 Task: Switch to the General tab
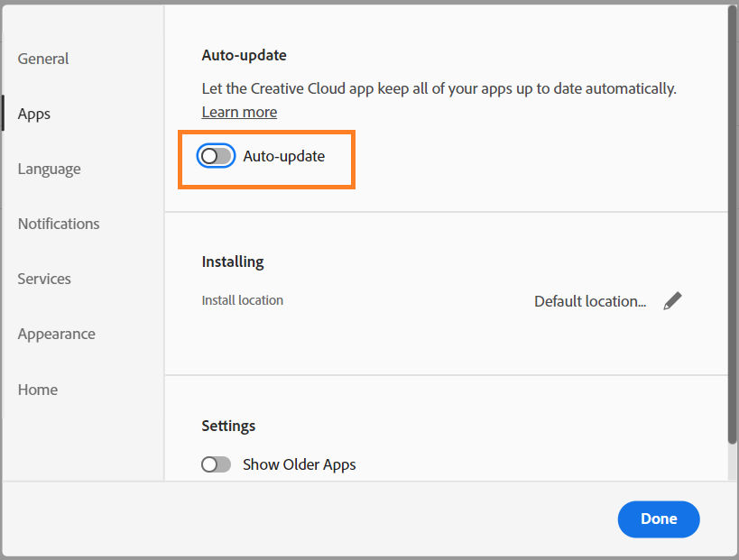click(43, 59)
